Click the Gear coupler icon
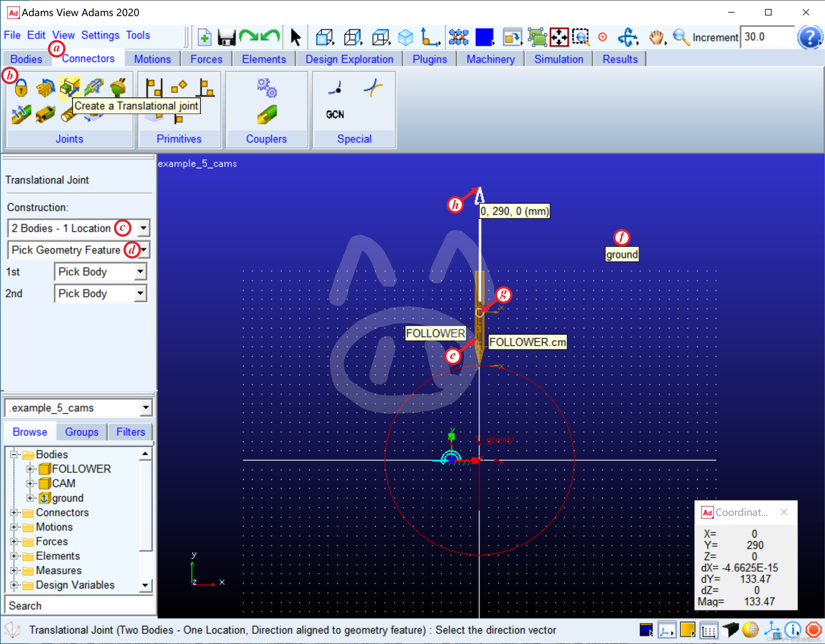Screen dimensions: 825x644 pos(267,88)
